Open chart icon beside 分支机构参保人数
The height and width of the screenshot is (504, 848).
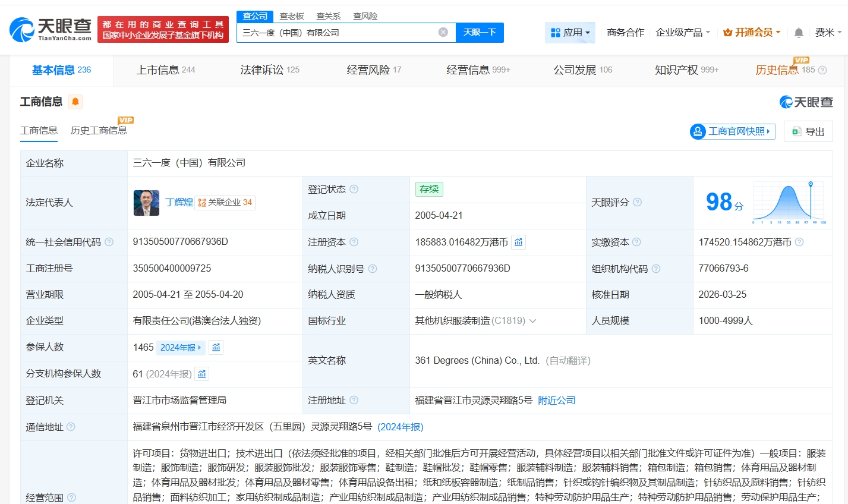pyautogui.click(x=202, y=374)
